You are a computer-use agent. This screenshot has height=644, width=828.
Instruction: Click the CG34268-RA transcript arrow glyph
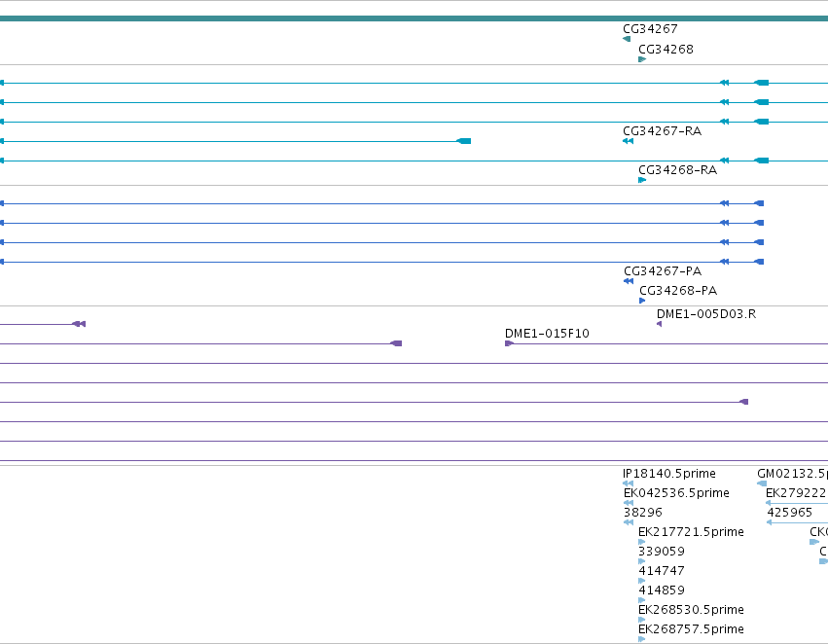pos(642,180)
